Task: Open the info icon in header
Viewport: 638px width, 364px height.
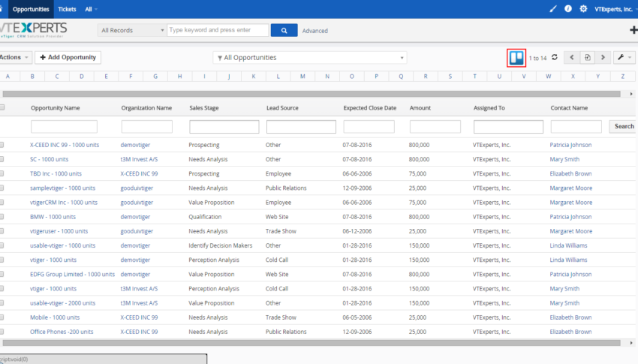Action: click(568, 8)
